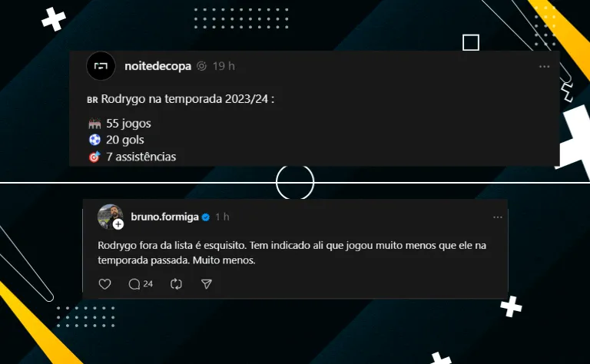The image size is (590, 364).
Task: Follow bruno.formiga with the plus badge
Action: (118, 224)
